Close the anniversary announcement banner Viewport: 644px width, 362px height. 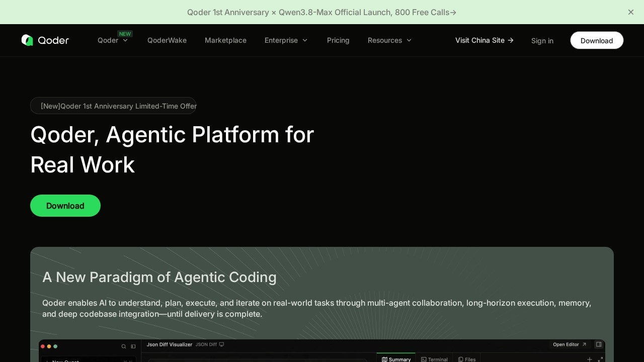(x=631, y=12)
